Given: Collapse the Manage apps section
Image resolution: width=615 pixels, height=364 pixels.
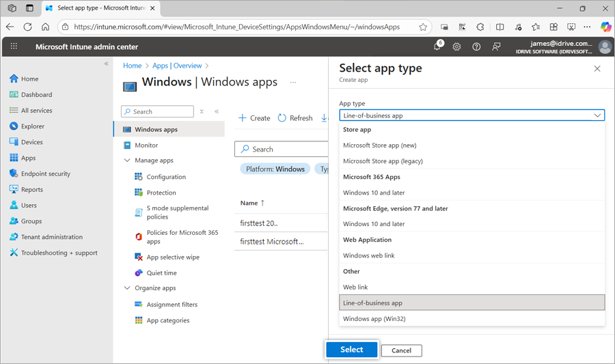Looking at the screenshot, I should [127, 160].
